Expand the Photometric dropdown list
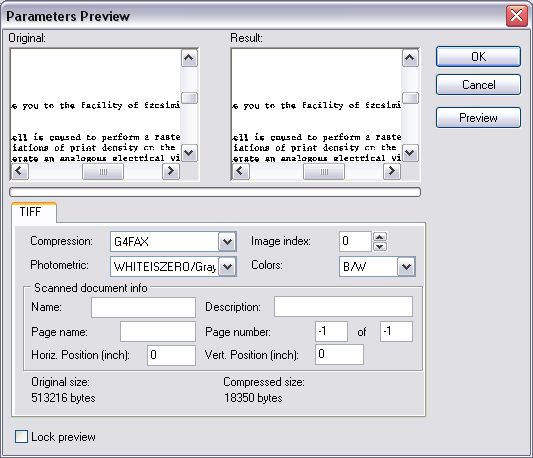The image size is (533, 458). [227, 267]
